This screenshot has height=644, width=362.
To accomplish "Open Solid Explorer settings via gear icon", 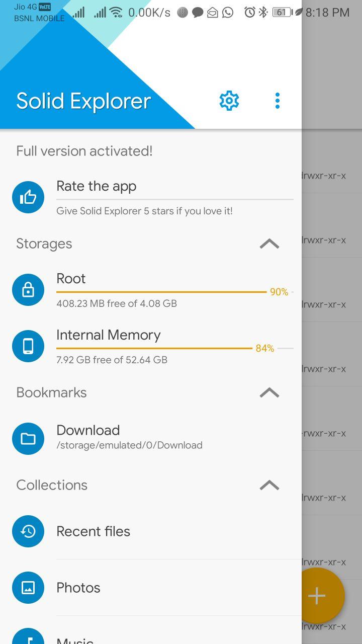I will pyautogui.click(x=229, y=100).
